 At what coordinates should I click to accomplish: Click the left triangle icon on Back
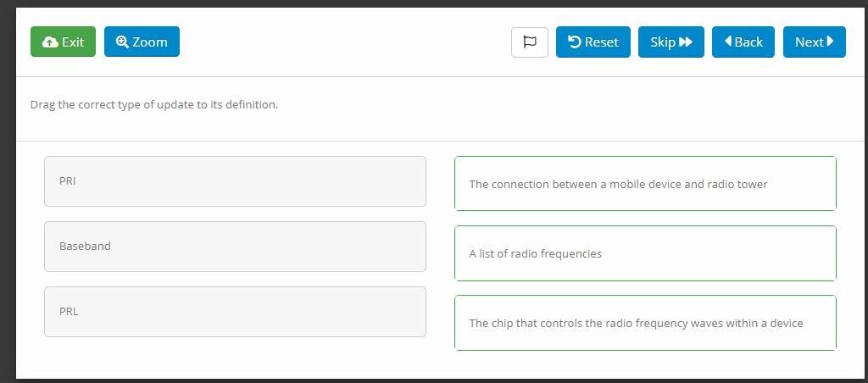727,42
